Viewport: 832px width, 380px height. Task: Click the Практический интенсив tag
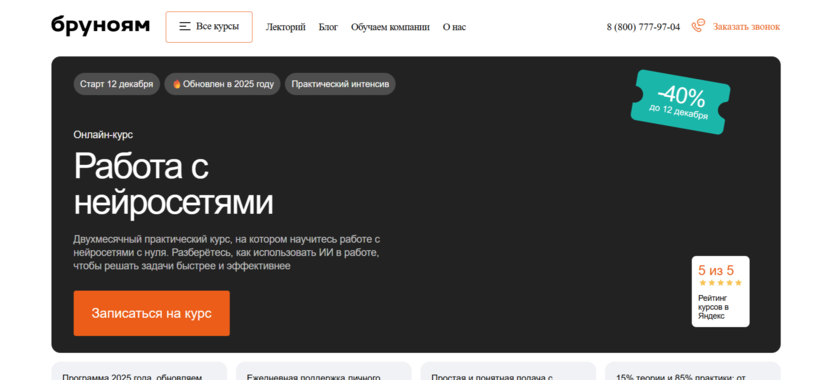click(340, 84)
